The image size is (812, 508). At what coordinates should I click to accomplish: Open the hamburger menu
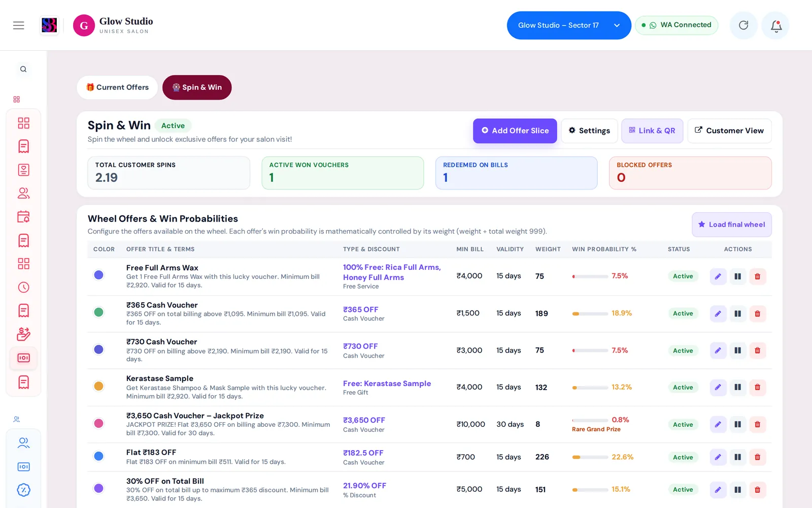[x=19, y=25]
